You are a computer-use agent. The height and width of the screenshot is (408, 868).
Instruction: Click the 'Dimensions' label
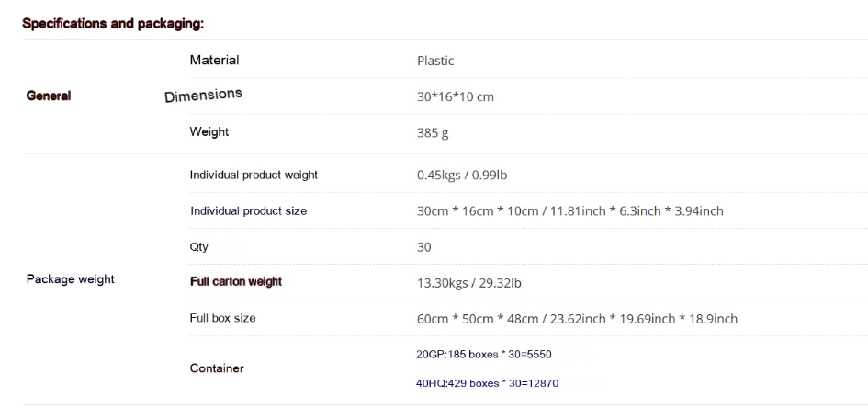point(203,96)
